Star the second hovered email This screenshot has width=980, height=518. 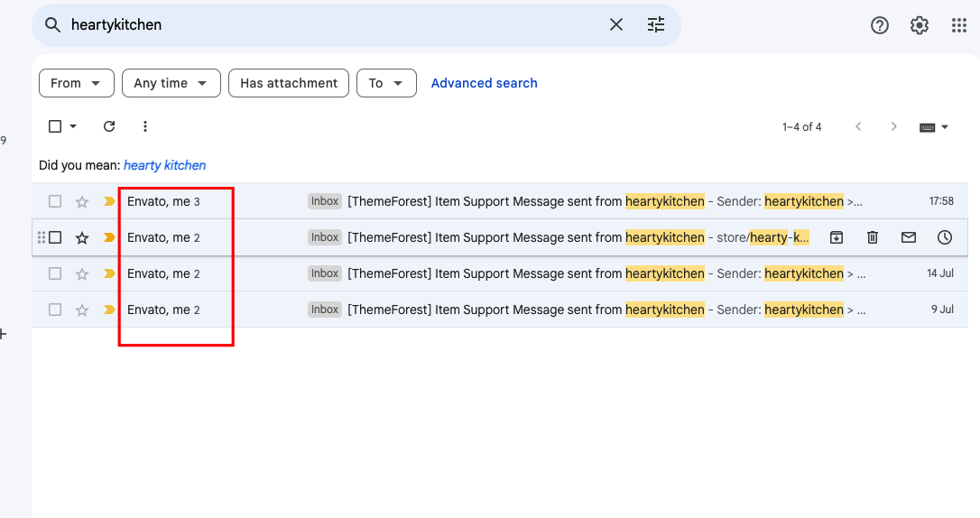pos(82,238)
